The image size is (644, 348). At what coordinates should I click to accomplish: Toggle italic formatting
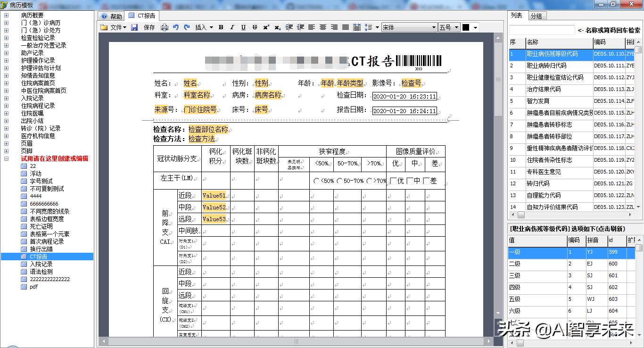coord(232,27)
